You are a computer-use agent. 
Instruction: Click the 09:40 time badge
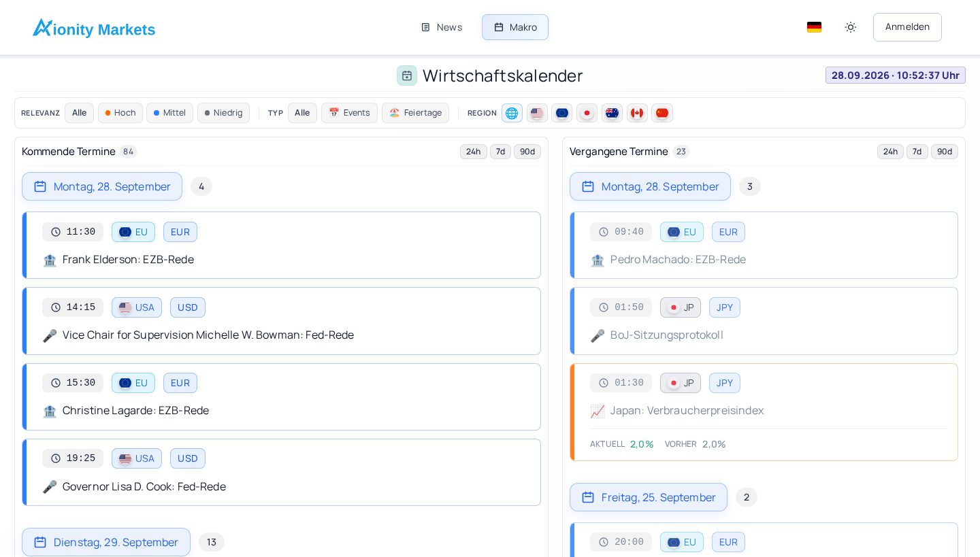[621, 232]
